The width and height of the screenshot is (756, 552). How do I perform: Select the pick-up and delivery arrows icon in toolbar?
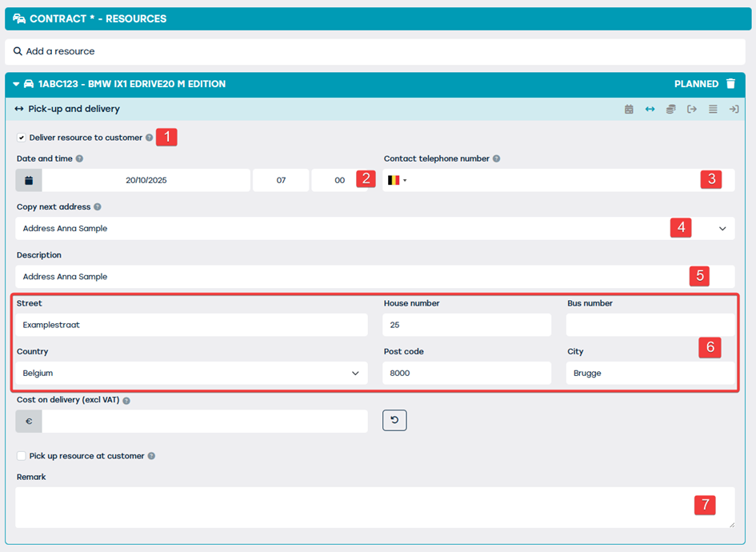point(650,109)
